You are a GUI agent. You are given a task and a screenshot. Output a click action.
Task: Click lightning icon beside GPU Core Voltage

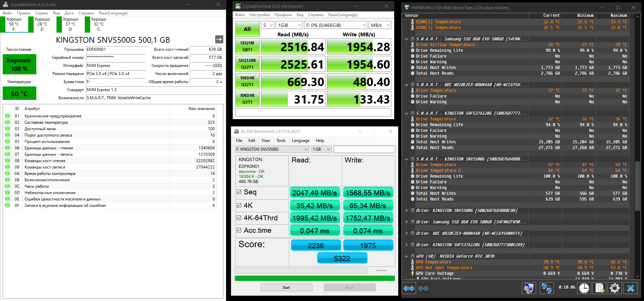[412, 273]
